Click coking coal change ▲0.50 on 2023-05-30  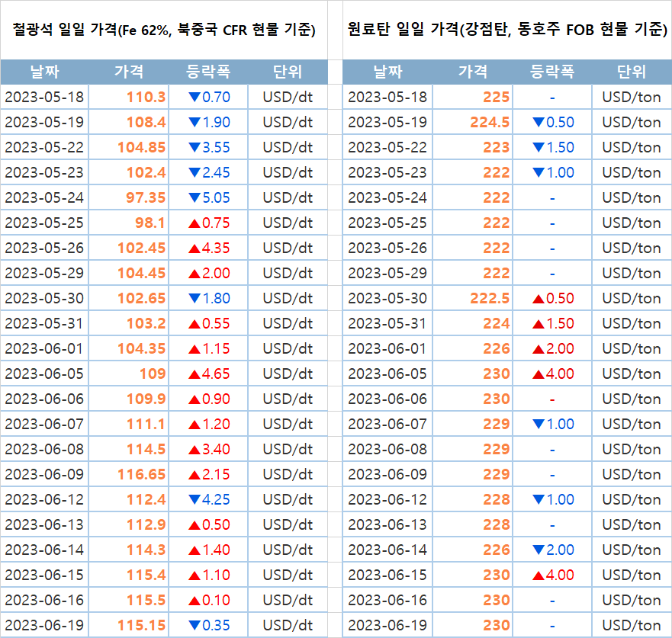(x=553, y=299)
